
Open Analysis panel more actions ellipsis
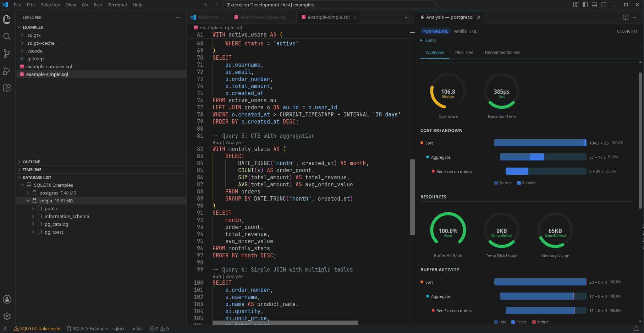pyautogui.click(x=635, y=17)
